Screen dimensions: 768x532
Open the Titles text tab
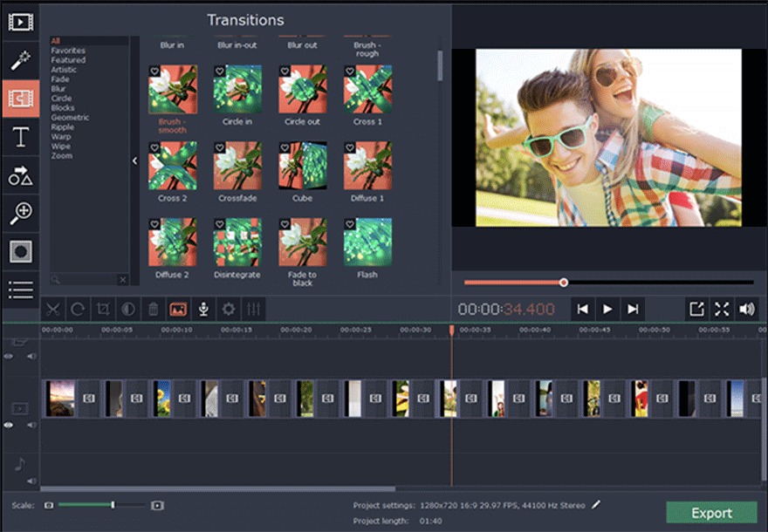pyautogui.click(x=21, y=137)
